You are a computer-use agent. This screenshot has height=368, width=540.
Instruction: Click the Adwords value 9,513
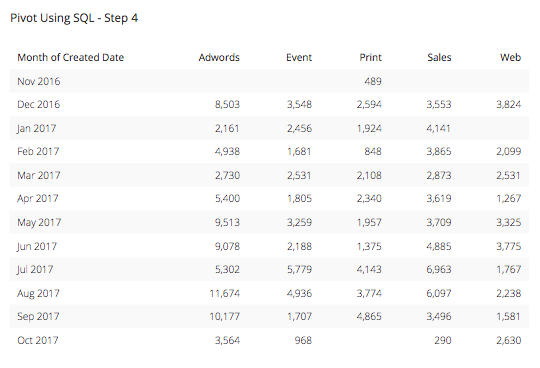click(x=227, y=222)
